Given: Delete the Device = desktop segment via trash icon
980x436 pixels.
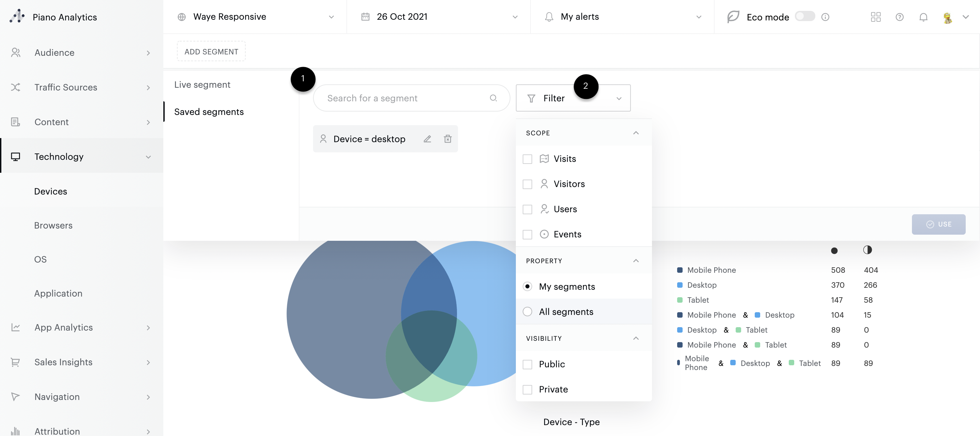Looking at the screenshot, I should (448, 139).
